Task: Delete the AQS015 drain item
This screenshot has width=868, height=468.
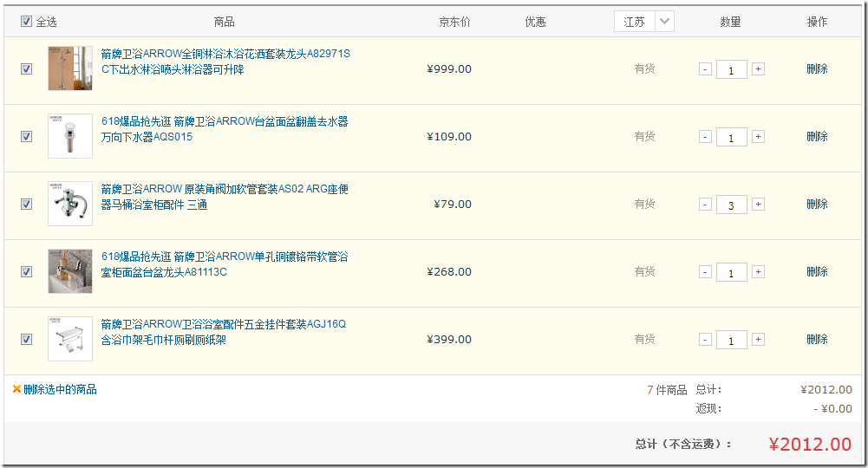Action: coord(817,136)
